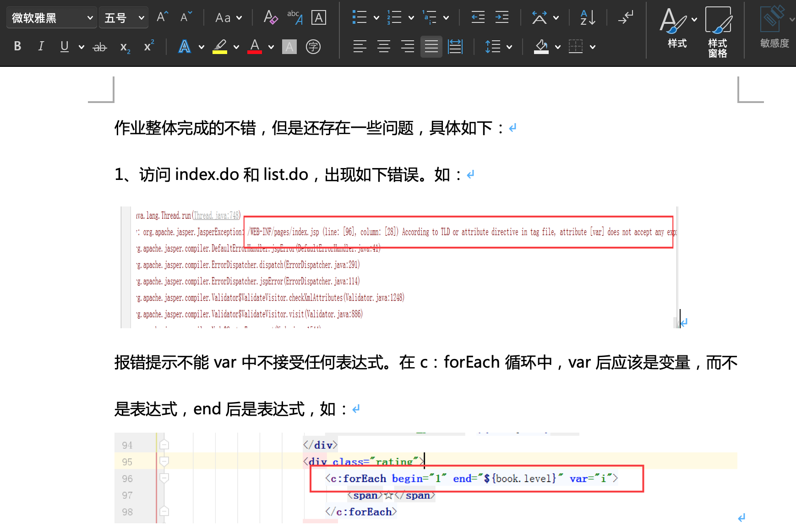Decrease font size

pos(186,17)
